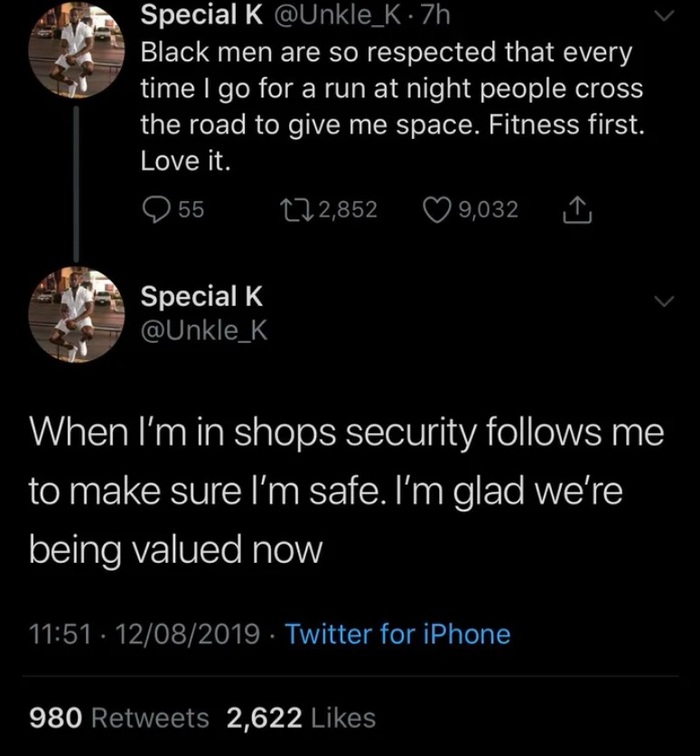Click the Special K name on main tweet
The image size is (700, 756).
tap(202, 296)
